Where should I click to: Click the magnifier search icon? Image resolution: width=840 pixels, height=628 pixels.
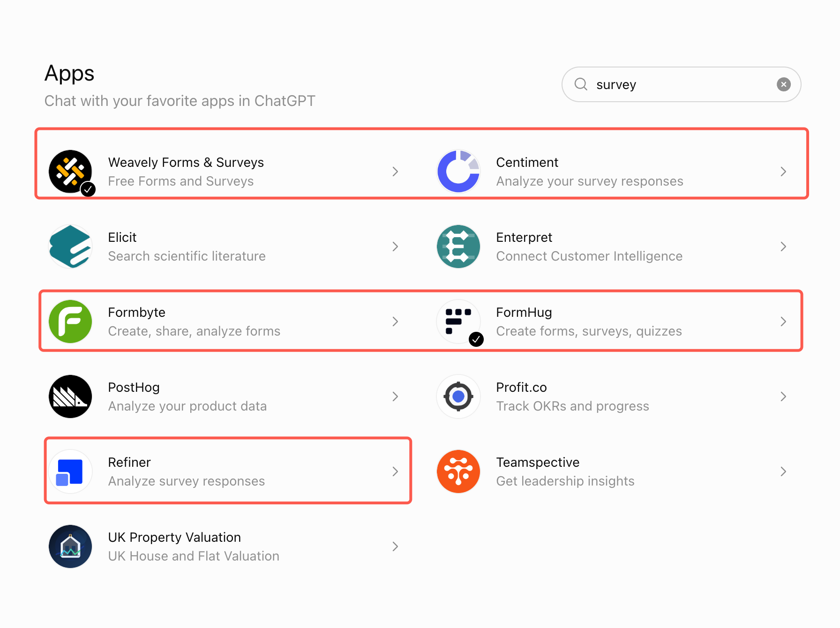581,84
